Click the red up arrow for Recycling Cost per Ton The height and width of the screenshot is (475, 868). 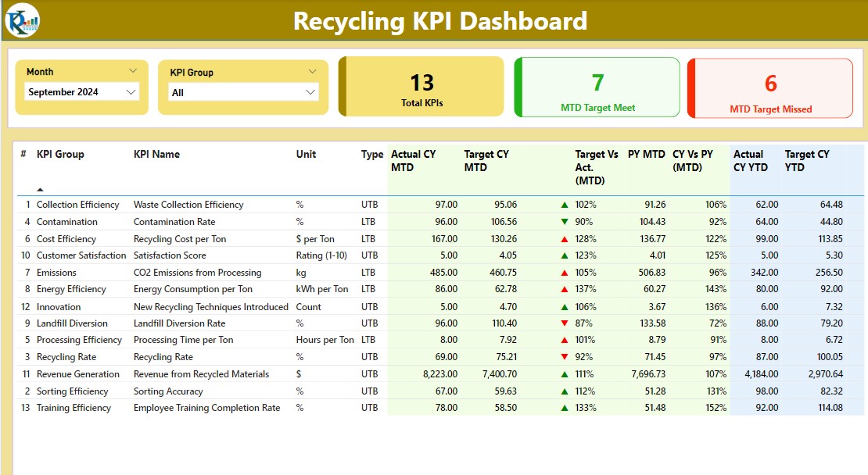(565, 239)
